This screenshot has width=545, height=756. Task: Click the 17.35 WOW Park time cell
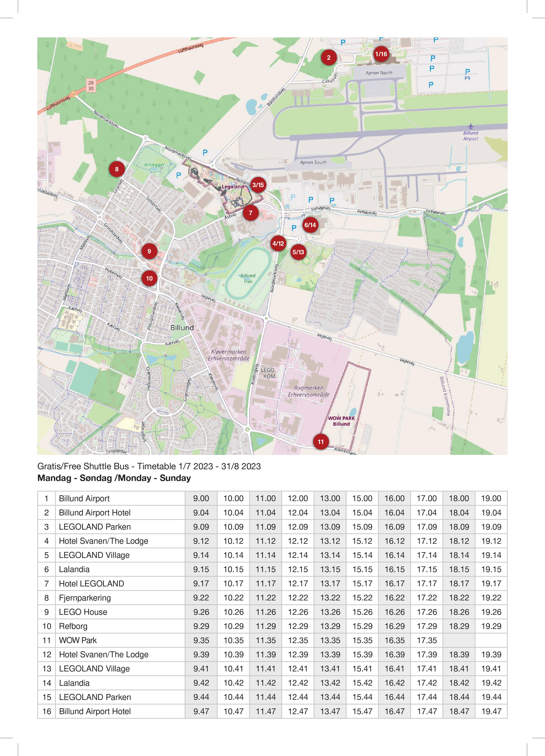(x=427, y=640)
